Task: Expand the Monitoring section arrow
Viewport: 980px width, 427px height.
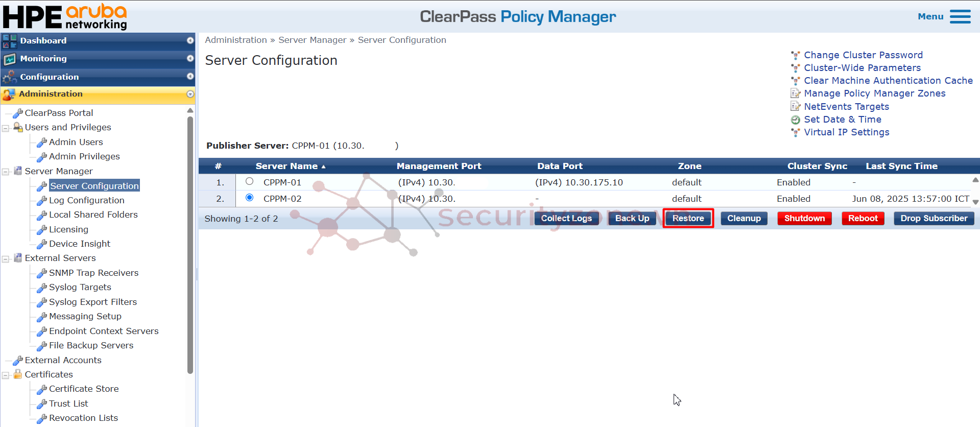Action: pos(190,59)
